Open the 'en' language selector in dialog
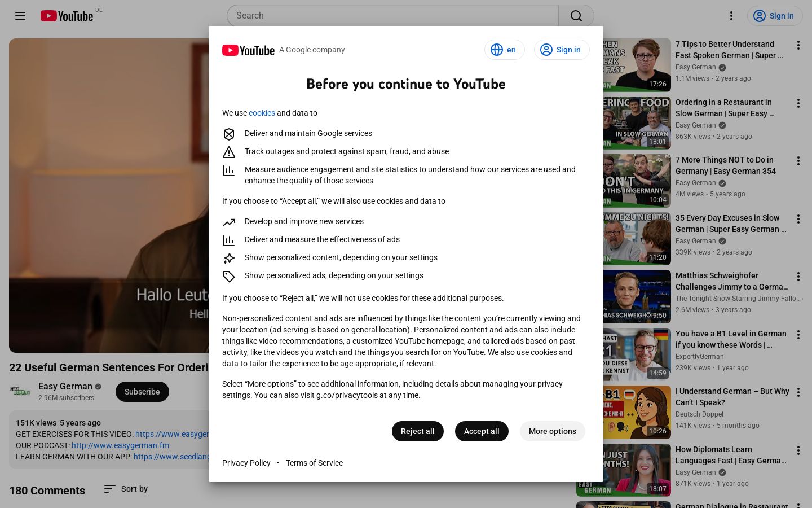 click(x=504, y=50)
